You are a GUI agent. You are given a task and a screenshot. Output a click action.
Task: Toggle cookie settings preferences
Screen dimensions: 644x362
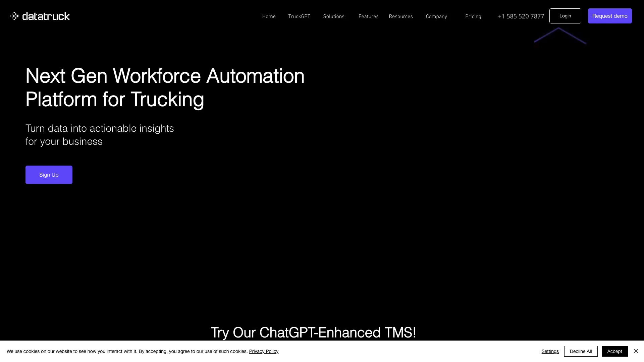[x=550, y=351]
